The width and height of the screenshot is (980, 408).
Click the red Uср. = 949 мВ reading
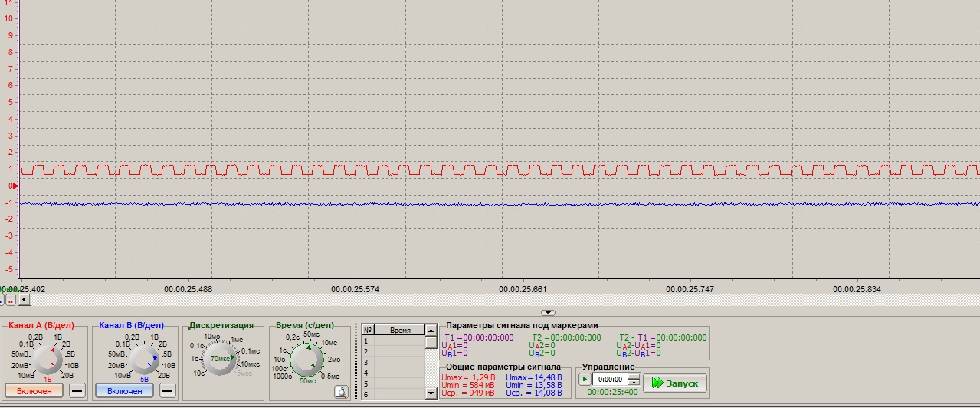coord(468,393)
